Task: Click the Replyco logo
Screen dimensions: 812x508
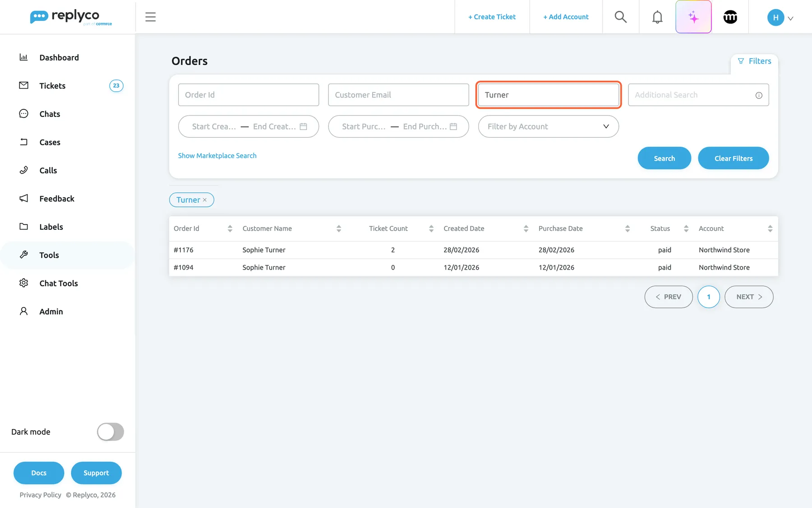Action: [71, 17]
